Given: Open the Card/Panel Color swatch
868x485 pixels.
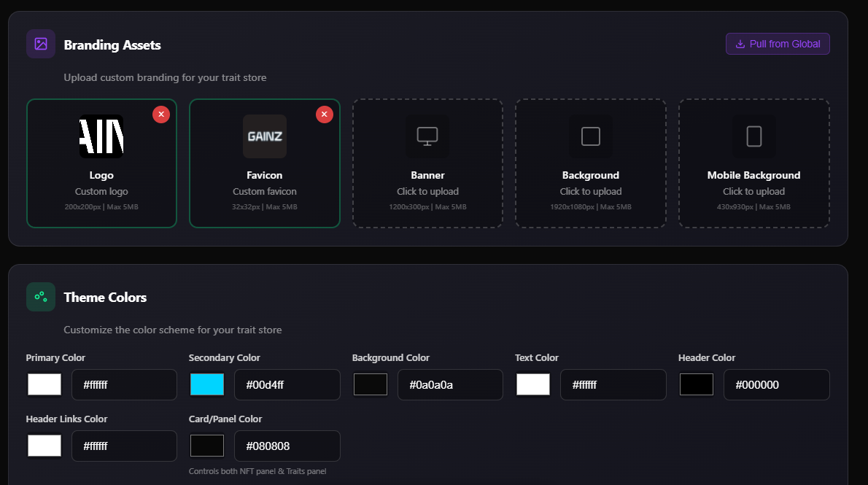Looking at the screenshot, I should pos(207,446).
